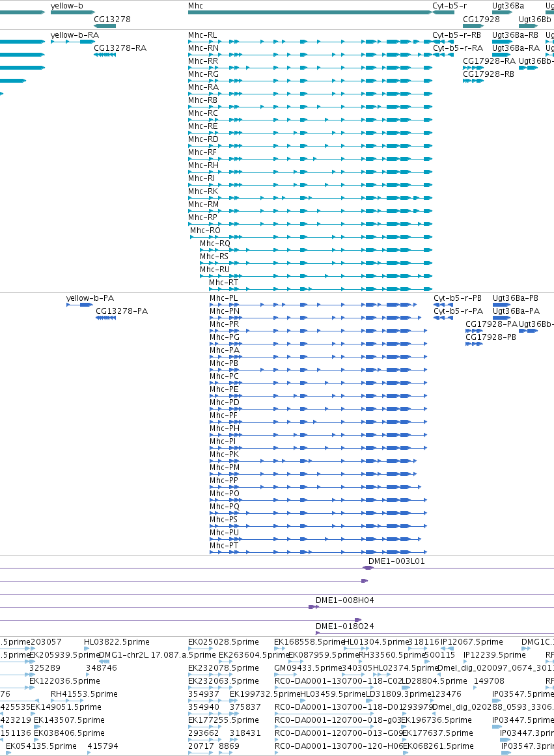This screenshot has width=554, height=756.
Task: Select the Mhc gene bar
Action: click(310, 12)
